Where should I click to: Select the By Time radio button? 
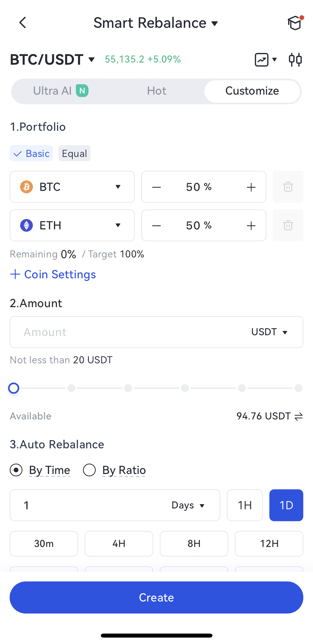[x=16, y=470]
